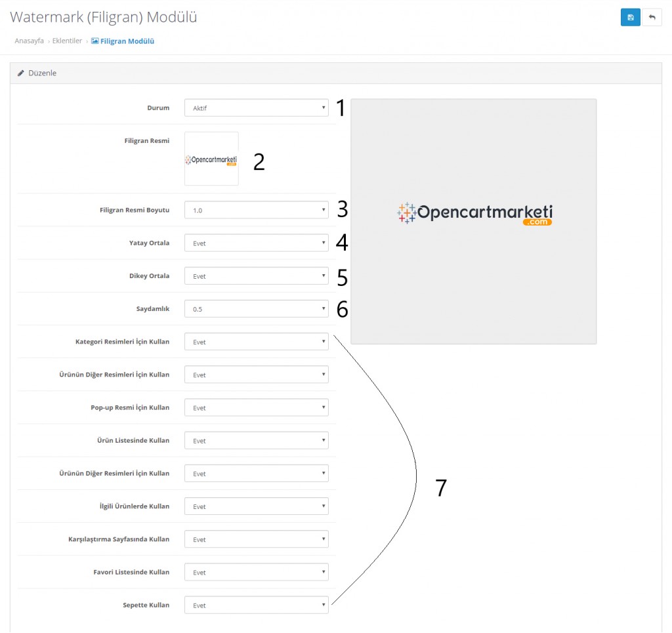Open Pop-up Resmi İçin Kullan dropdown
The image size is (672, 633).
[256, 407]
